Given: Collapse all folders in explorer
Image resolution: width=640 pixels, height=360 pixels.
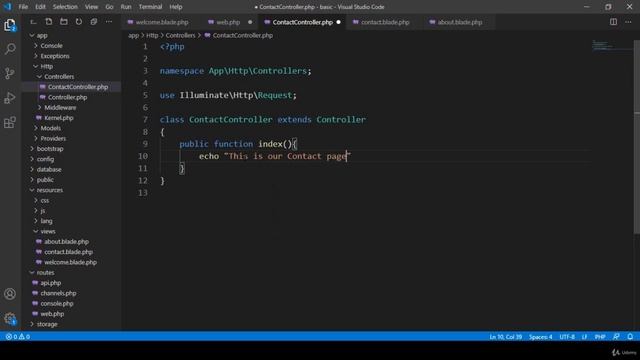Looking at the screenshot, I should click(94, 22).
